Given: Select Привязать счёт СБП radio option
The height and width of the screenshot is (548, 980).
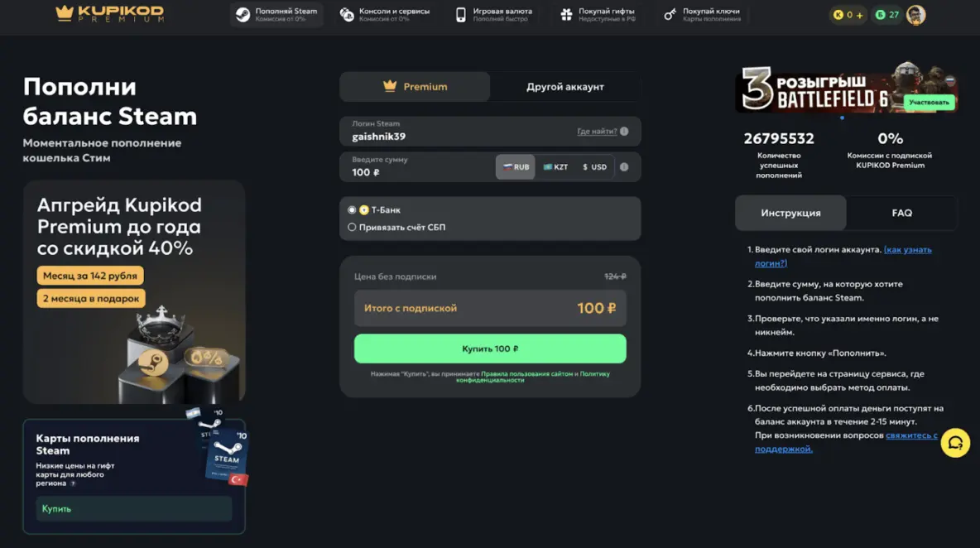Looking at the screenshot, I should coord(352,228).
